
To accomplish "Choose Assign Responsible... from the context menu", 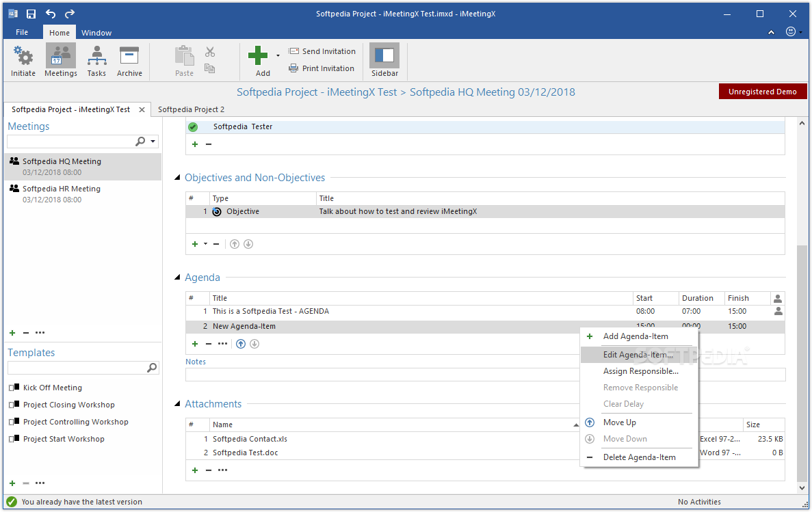I will (x=639, y=371).
